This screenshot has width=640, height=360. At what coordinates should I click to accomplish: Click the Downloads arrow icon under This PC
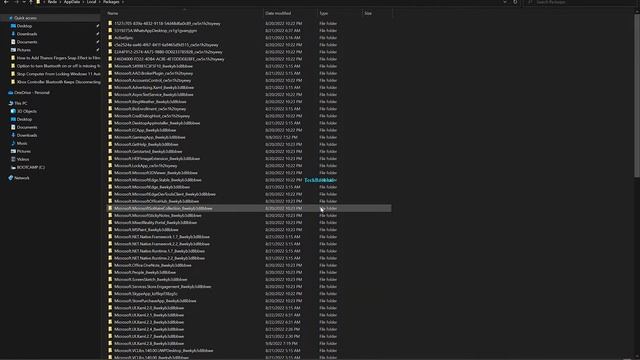coord(13,135)
